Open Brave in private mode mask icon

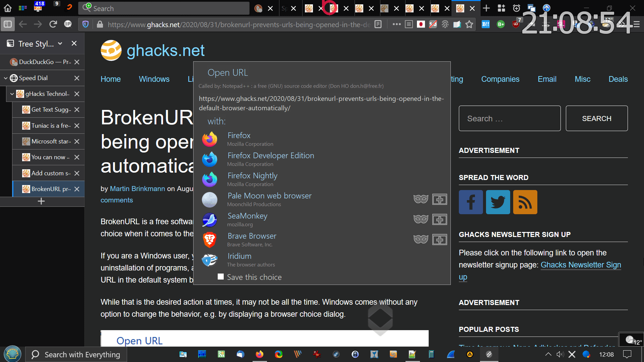coord(421,239)
